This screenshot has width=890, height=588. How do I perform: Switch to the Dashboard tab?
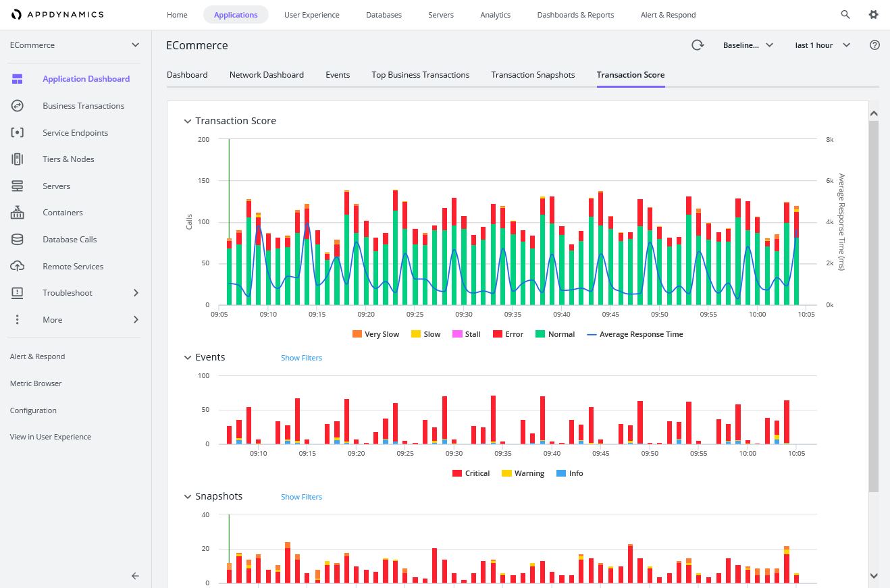(x=187, y=75)
